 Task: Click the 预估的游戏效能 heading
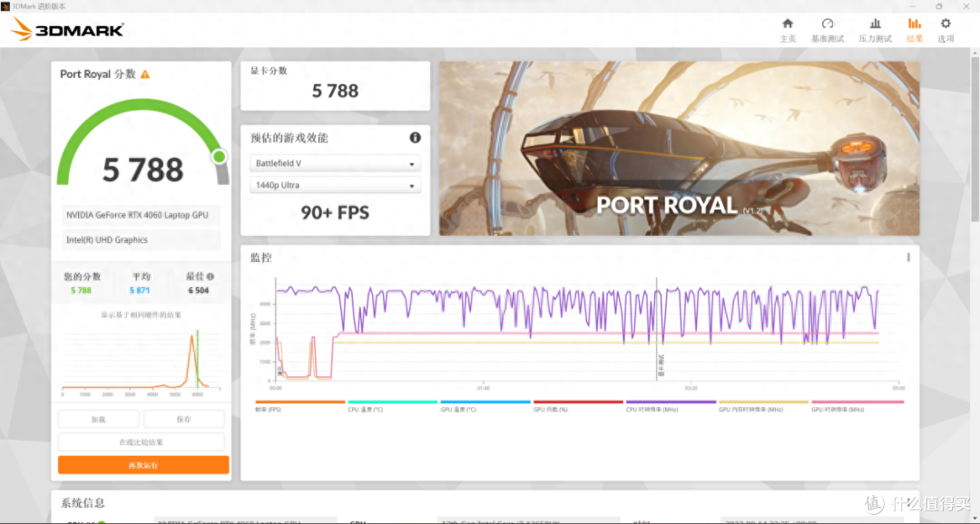(289, 138)
